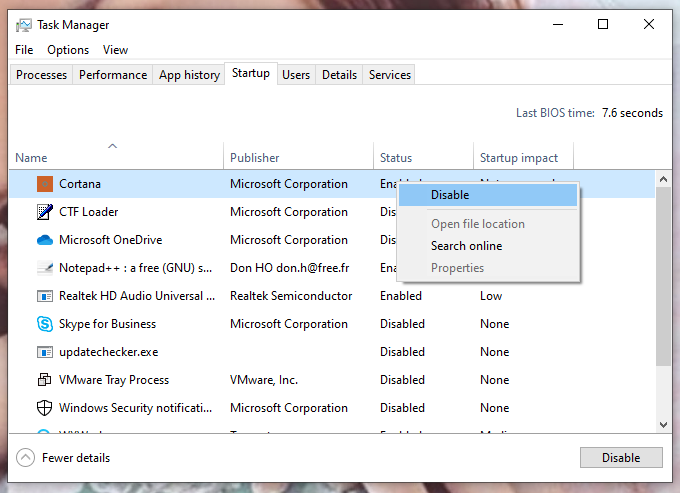Sort by the Status column header

[423, 155]
